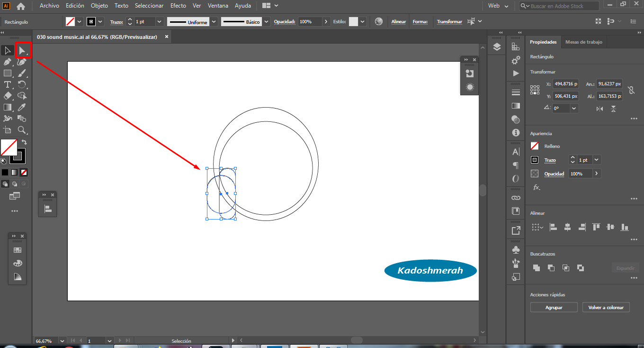Open Alinear options in control bar

tap(399, 22)
